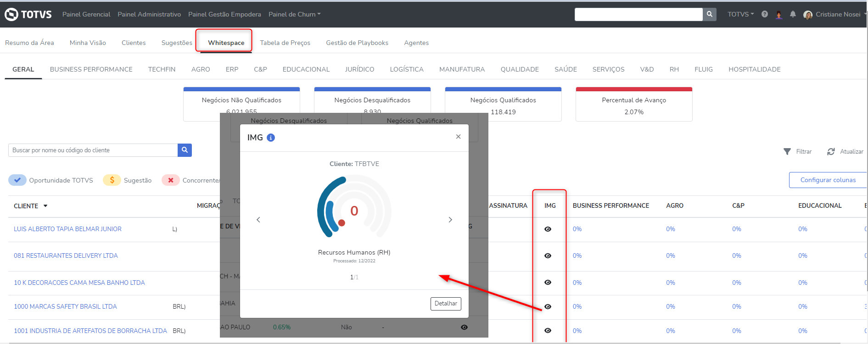Click the Atualizar refresh icon
The height and width of the screenshot is (344, 868).
point(831,151)
